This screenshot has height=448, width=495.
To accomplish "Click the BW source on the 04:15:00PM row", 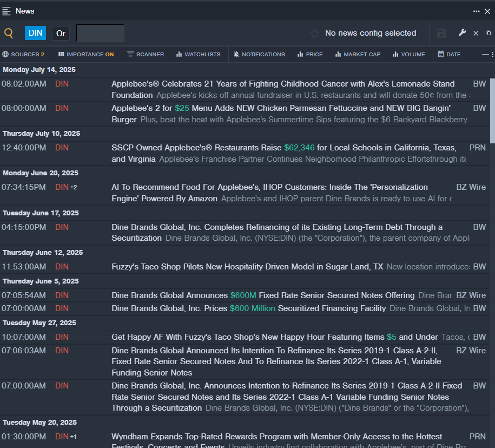I will [x=479, y=227].
